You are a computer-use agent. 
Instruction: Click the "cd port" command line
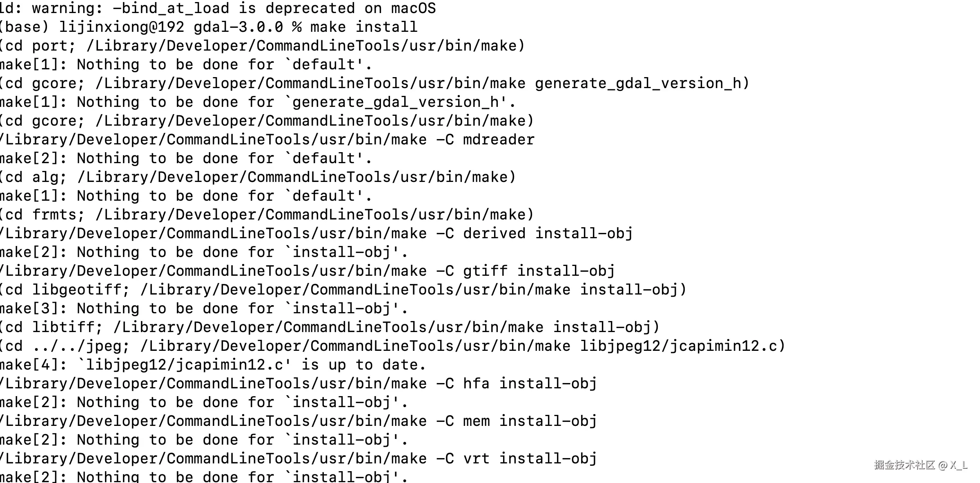tap(261, 46)
